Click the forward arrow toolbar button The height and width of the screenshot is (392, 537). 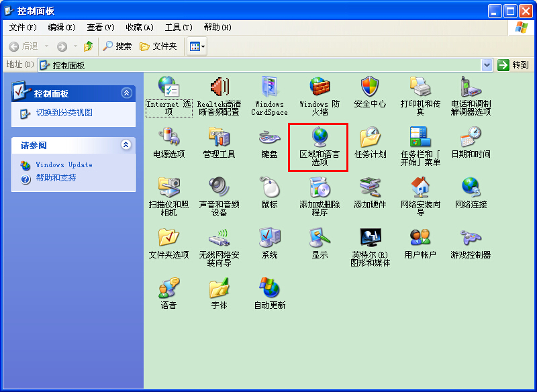point(62,46)
